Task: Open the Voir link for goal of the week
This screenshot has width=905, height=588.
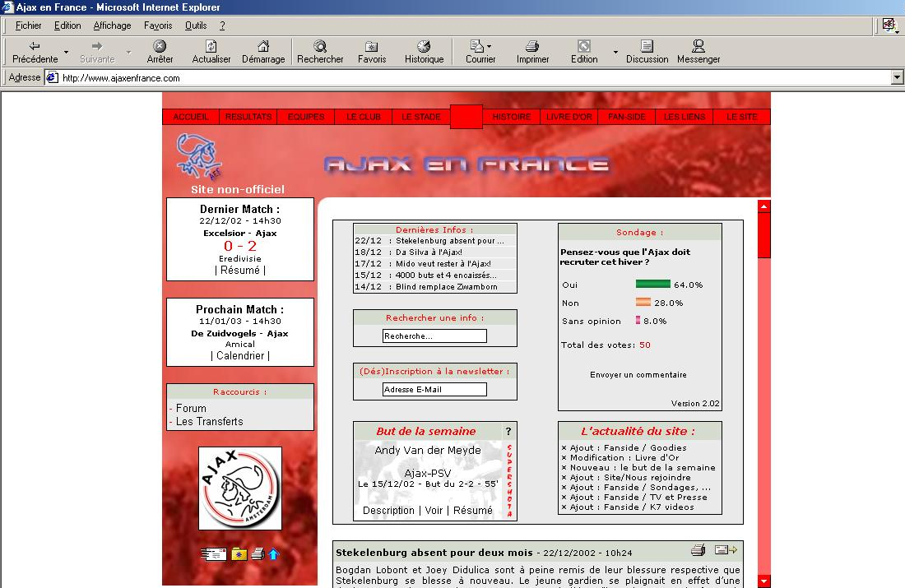Action: 434,510
